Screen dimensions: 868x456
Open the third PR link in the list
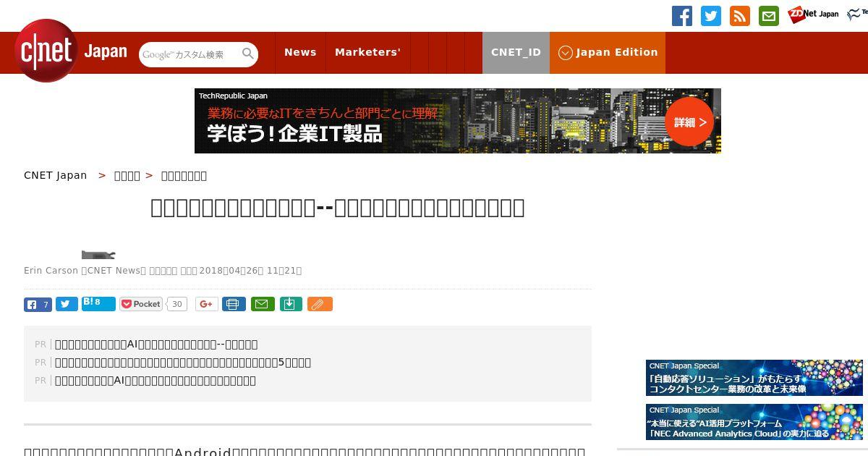(156, 381)
